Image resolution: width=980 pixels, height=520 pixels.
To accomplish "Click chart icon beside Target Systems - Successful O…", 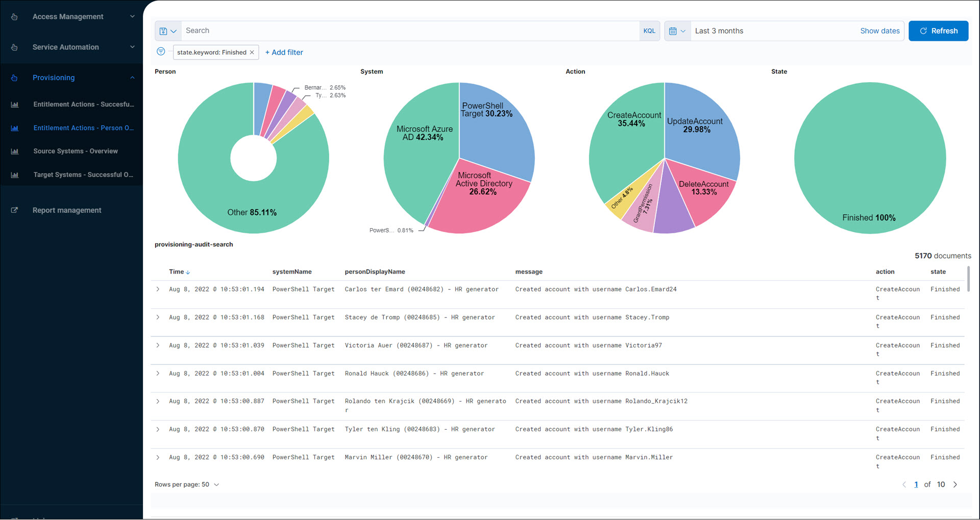I will 15,175.
